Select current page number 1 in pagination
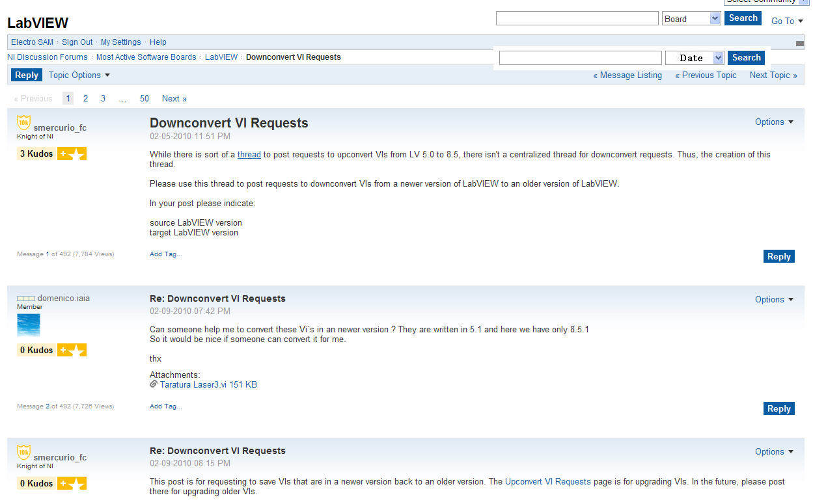The image size is (813, 504). click(x=68, y=98)
